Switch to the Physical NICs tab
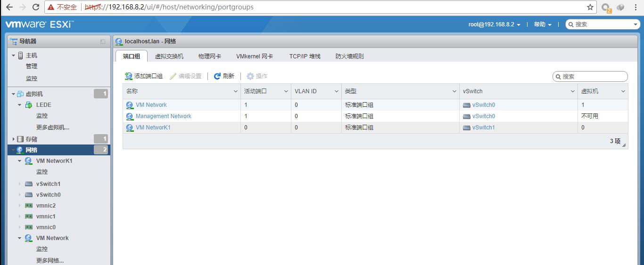 210,56
